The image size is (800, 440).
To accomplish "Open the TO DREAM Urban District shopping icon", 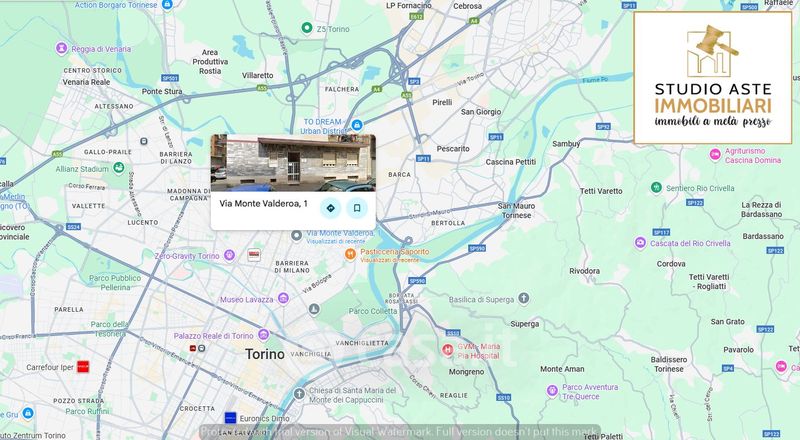I will (357, 125).
